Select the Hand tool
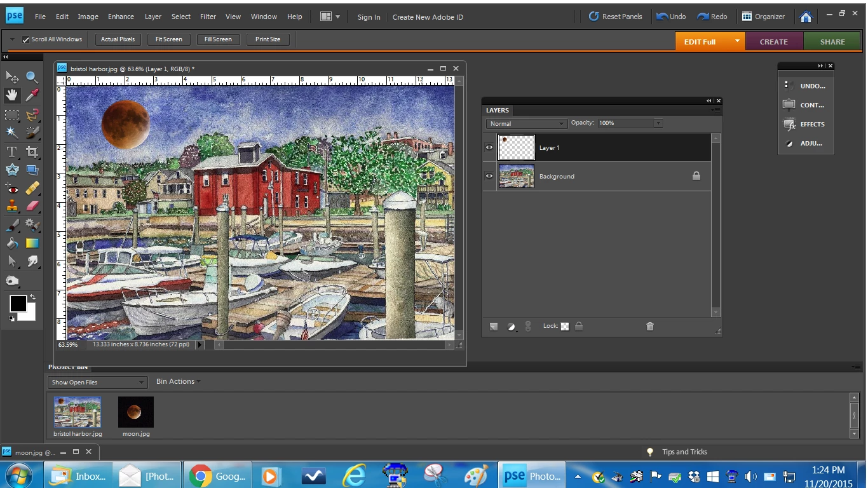Viewport: 868px width, 488px height. point(12,95)
